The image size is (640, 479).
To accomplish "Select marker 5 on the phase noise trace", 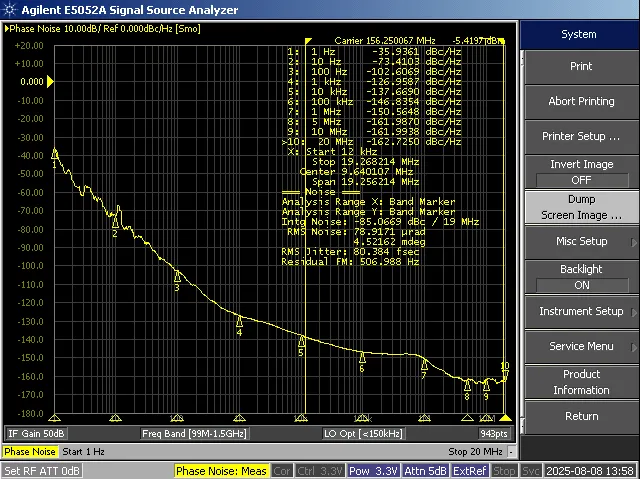I will pyautogui.click(x=301, y=341).
